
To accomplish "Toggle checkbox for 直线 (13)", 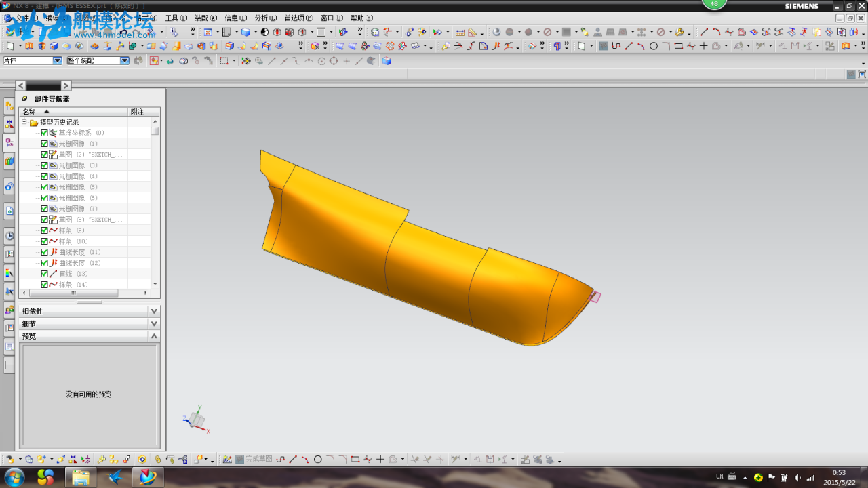I will click(45, 274).
